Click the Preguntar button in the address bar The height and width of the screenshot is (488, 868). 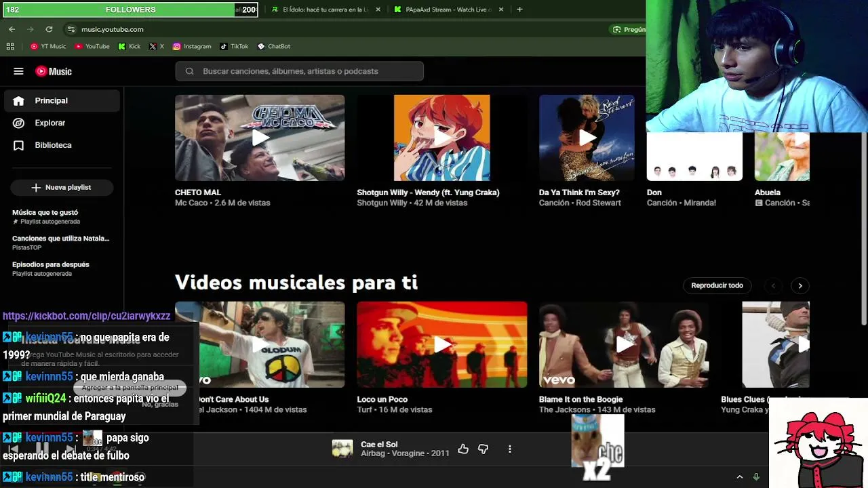click(x=629, y=29)
